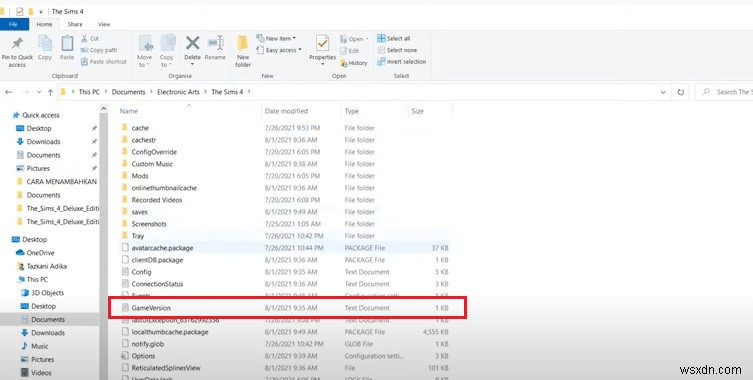Switch to the Share ribbon tab

75,24
